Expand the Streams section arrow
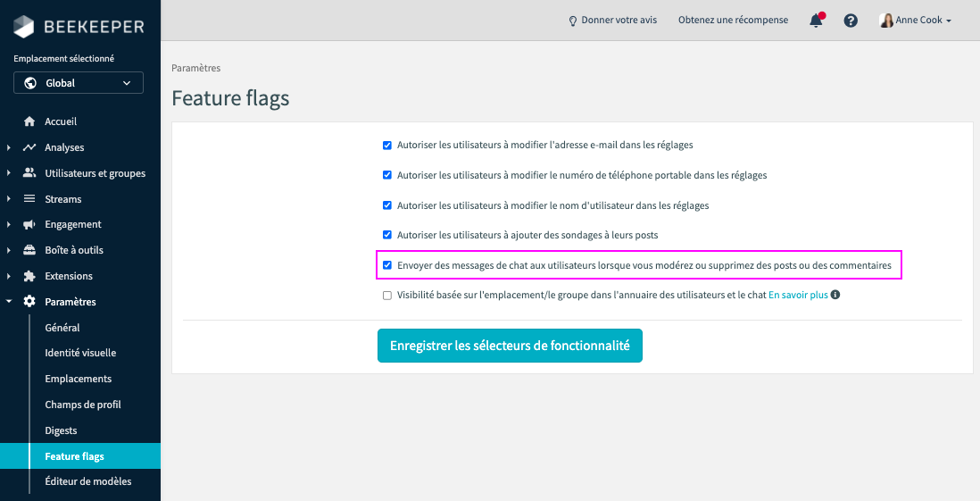This screenshot has width=980, height=501. pyautogui.click(x=9, y=199)
